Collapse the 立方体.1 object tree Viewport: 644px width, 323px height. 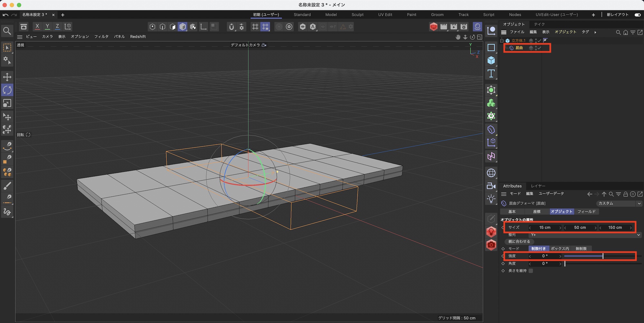pyautogui.click(x=502, y=41)
